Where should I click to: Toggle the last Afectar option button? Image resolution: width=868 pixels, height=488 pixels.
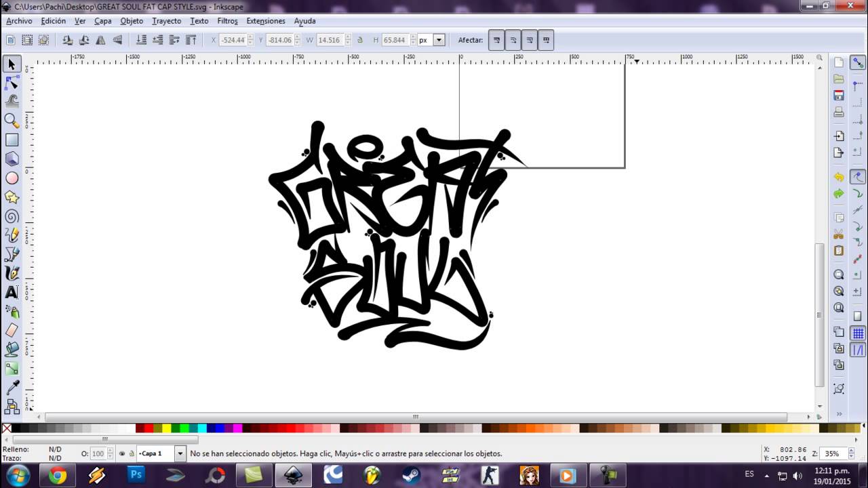[x=546, y=40]
